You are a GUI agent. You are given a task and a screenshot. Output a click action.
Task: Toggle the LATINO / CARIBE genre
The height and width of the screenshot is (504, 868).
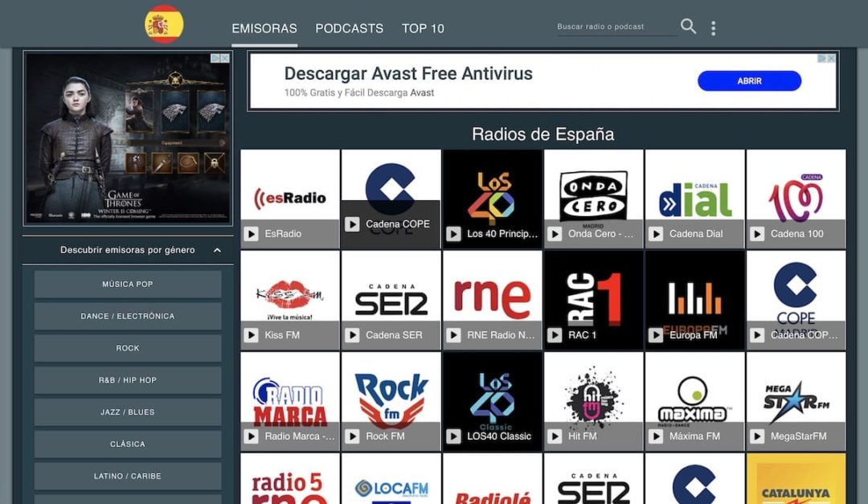coord(127,476)
